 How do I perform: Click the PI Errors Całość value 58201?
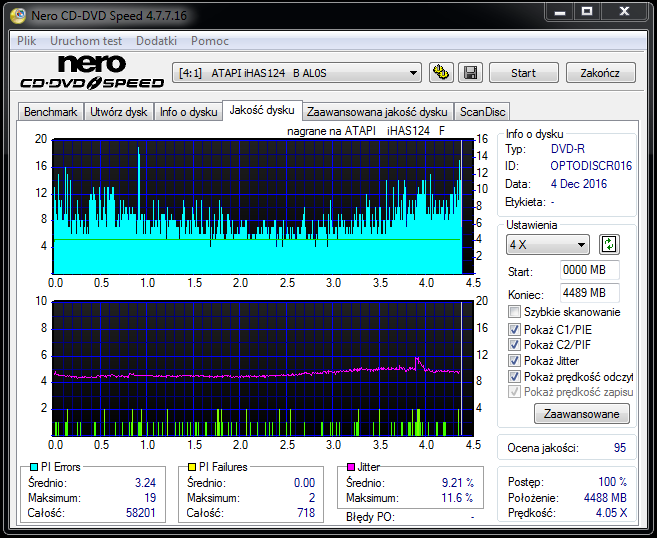(141, 513)
